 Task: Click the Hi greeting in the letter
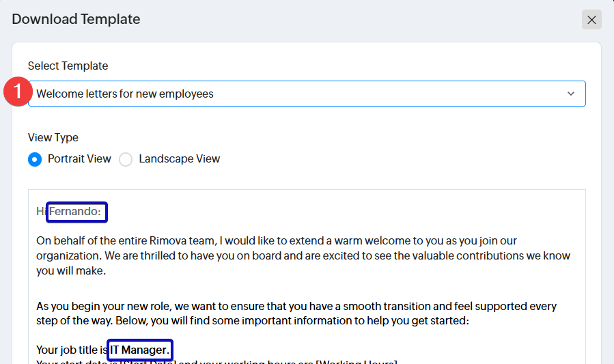41,212
